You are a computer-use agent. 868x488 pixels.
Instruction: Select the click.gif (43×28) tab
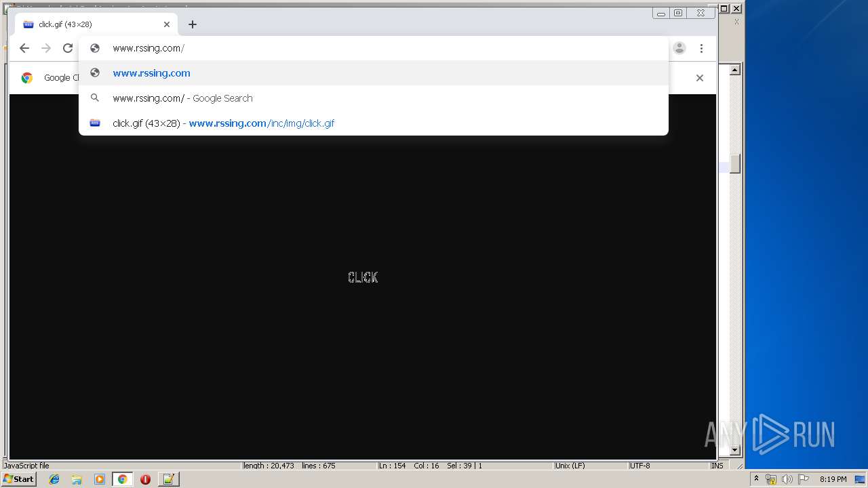point(96,24)
